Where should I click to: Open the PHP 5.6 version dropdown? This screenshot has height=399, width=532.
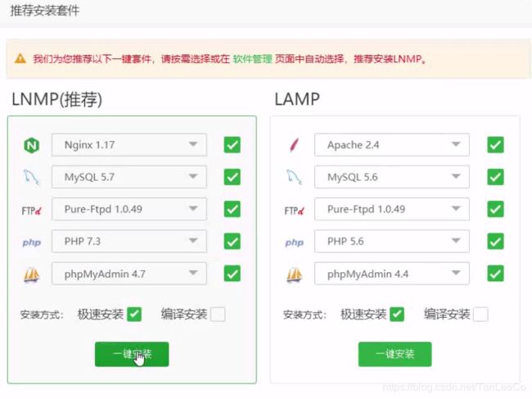[x=392, y=241]
